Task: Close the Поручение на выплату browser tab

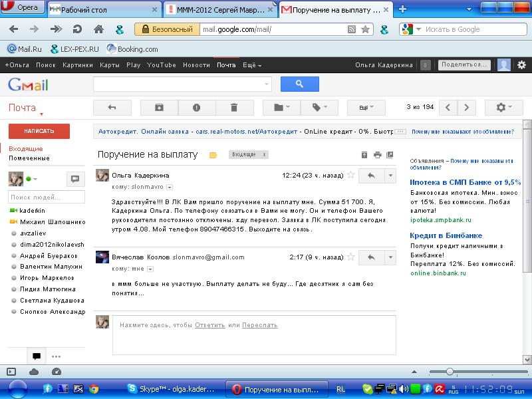Action: click(386, 10)
